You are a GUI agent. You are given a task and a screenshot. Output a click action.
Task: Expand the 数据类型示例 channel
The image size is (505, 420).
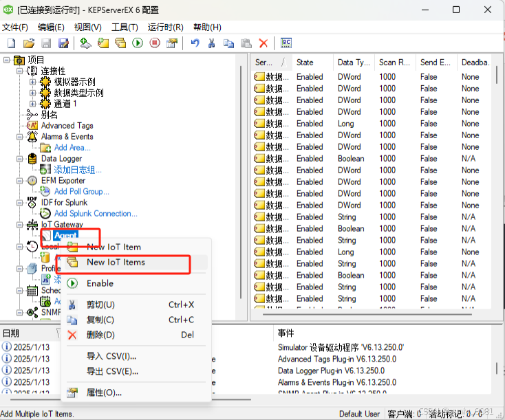(x=32, y=93)
